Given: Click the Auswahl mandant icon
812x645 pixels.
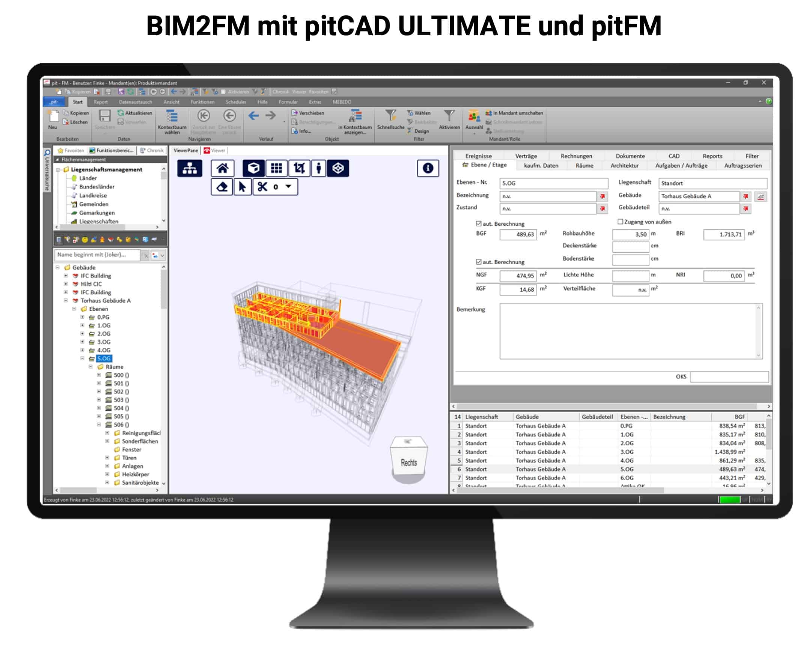Looking at the screenshot, I should click(474, 116).
